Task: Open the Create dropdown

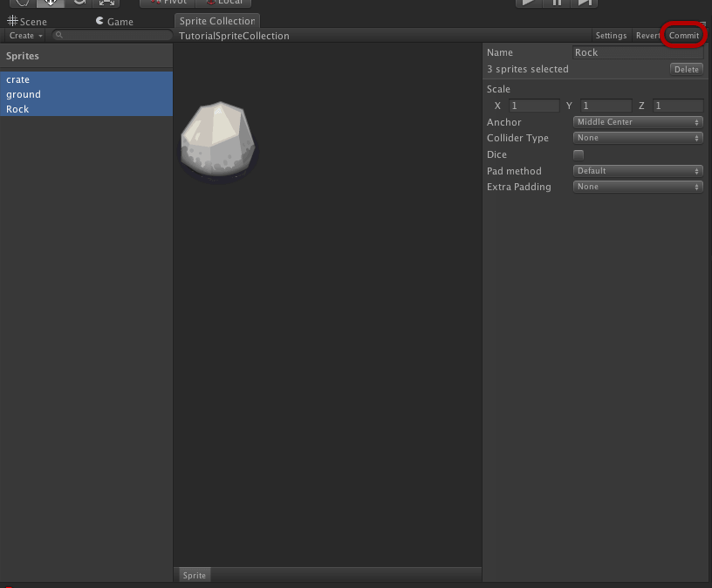Action: [x=26, y=36]
